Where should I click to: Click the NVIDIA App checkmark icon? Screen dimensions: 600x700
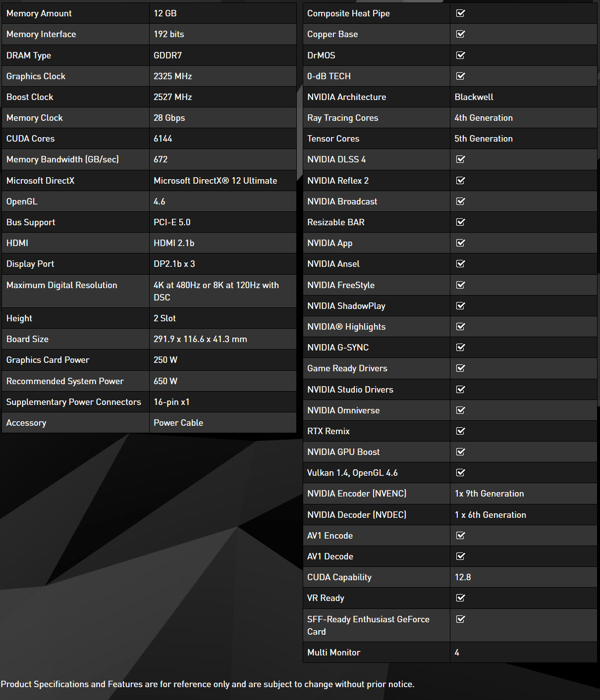[460, 243]
